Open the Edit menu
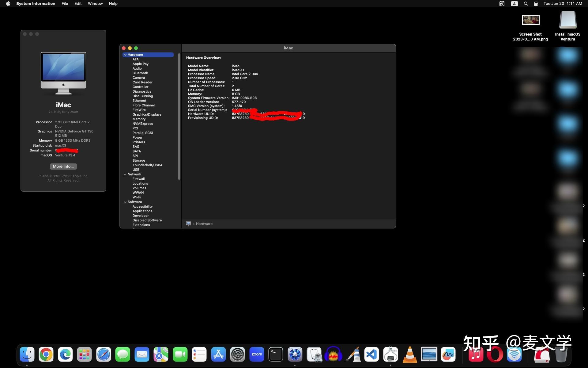588x368 pixels. point(78,4)
